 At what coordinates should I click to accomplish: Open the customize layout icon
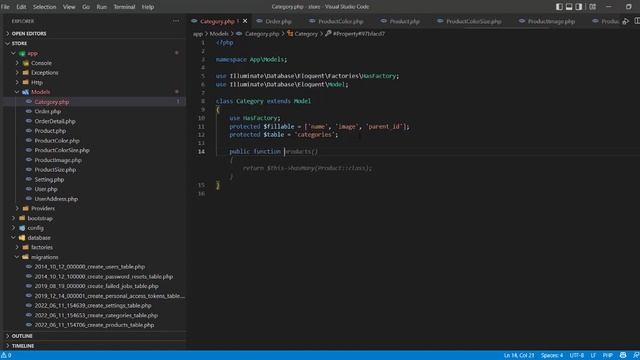coord(593,7)
